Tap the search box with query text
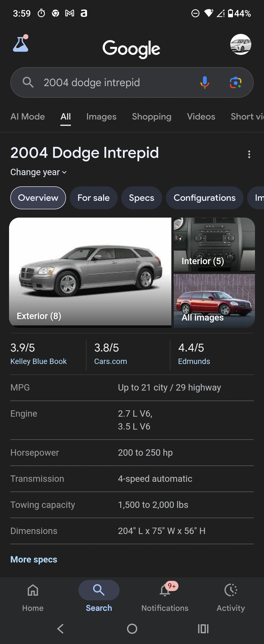Viewport: 264px width, 644px height. click(x=113, y=82)
